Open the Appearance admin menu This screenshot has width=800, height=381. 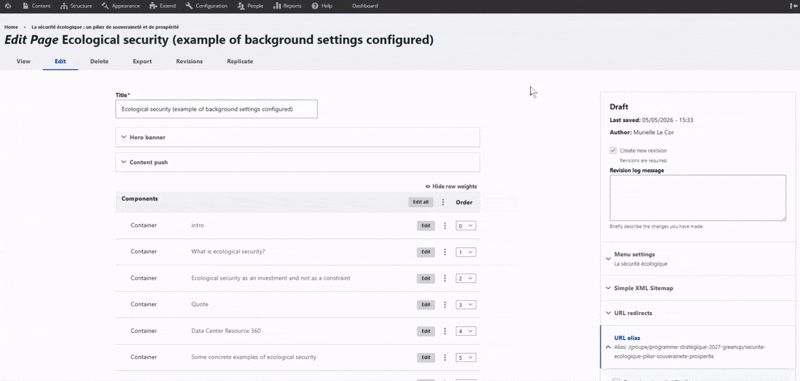click(x=120, y=6)
